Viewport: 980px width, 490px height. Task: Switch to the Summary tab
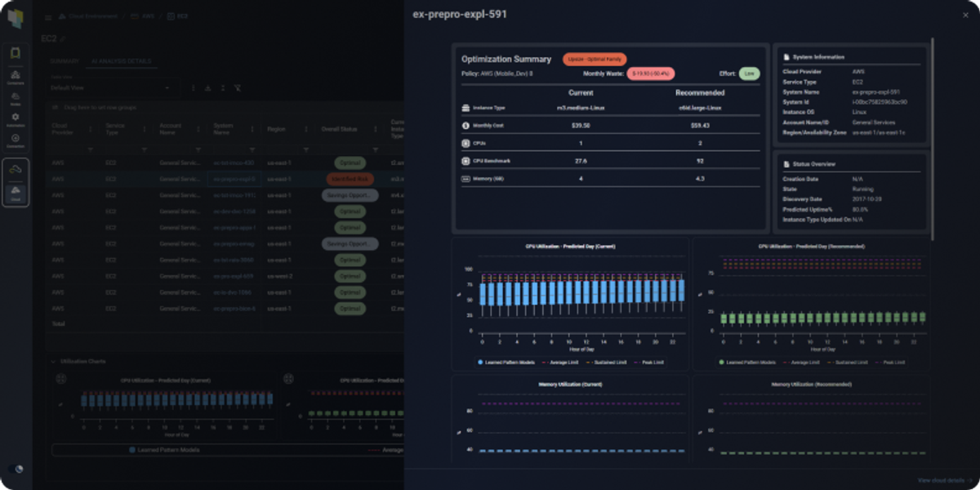click(x=65, y=61)
